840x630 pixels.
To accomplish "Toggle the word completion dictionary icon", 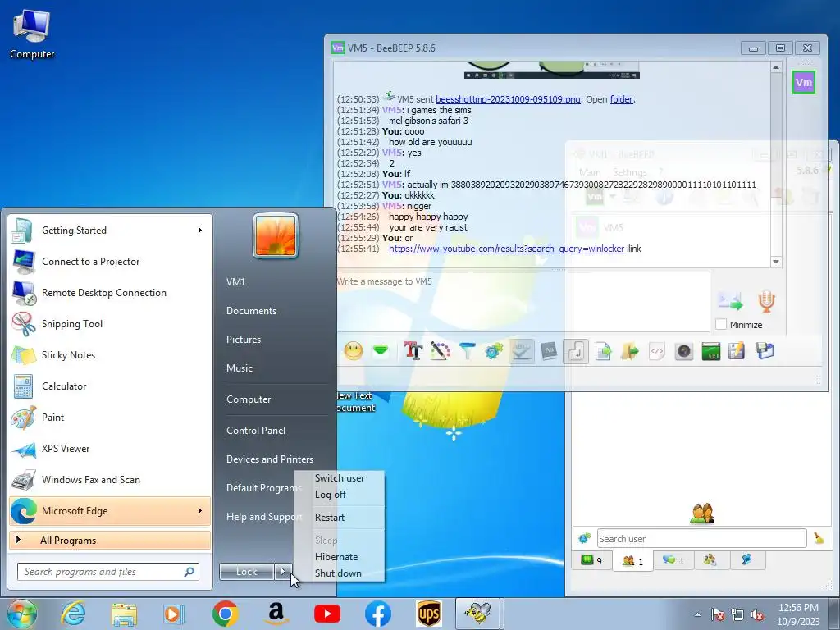I will [549, 351].
